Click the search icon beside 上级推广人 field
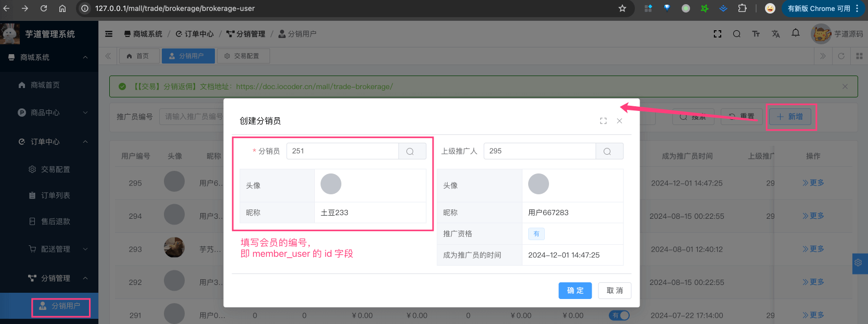The image size is (868, 324). pyautogui.click(x=607, y=152)
